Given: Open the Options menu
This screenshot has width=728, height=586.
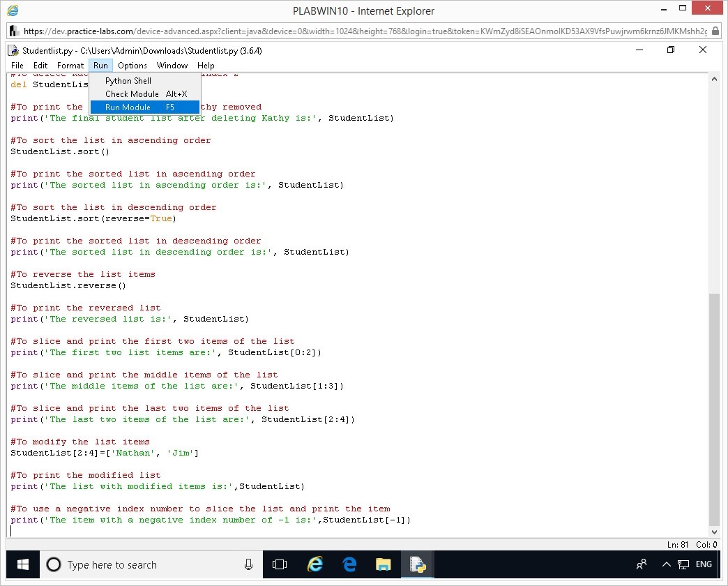Looking at the screenshot, I should tap(132, 66).
